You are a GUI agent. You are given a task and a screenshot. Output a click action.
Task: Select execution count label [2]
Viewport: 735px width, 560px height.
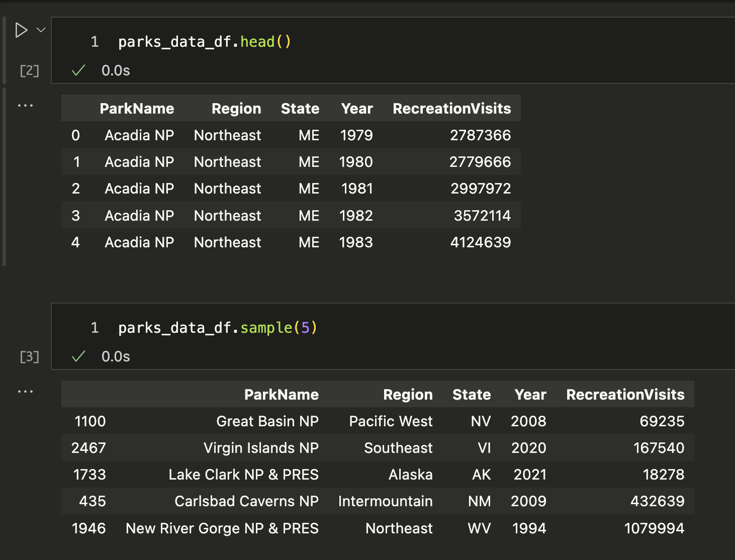click(x=29, y=71)
